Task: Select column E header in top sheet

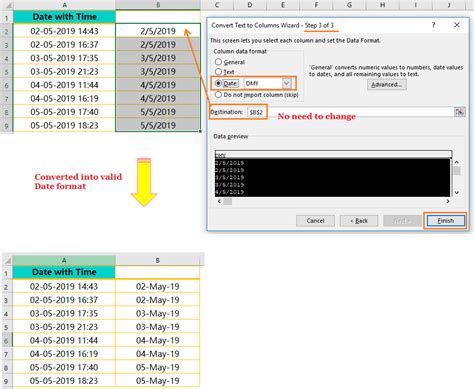Action: pos(283,5)
